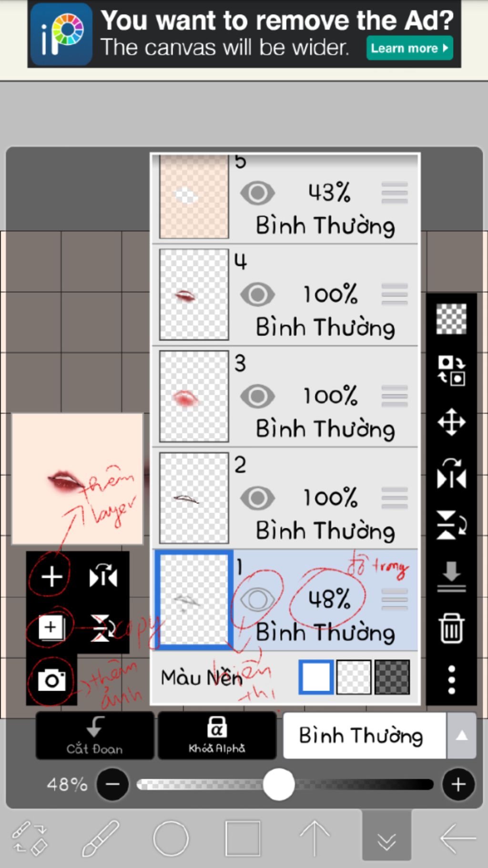
Task: Choose white Màu Nền background swatch
Action: (316, 677)
